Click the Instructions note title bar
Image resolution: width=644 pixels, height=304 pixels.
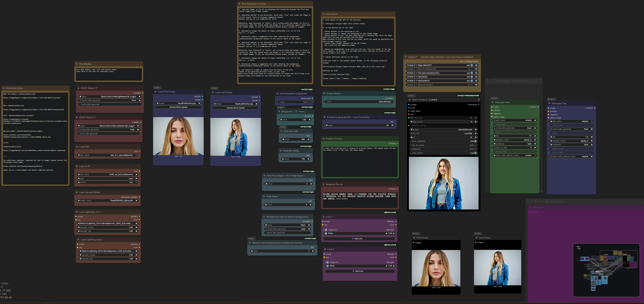coord(331,14)
